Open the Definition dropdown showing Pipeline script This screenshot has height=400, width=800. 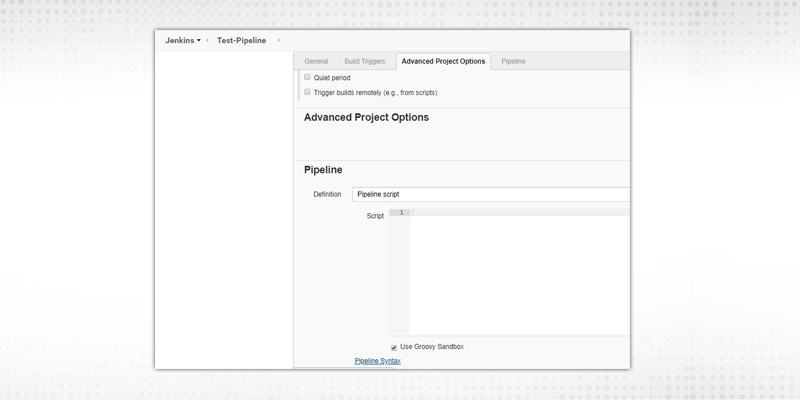tap(490, 194)
